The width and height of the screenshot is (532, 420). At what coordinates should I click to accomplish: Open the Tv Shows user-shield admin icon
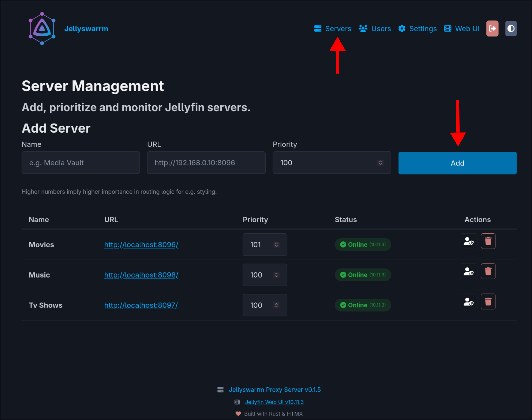pos(468,302)
